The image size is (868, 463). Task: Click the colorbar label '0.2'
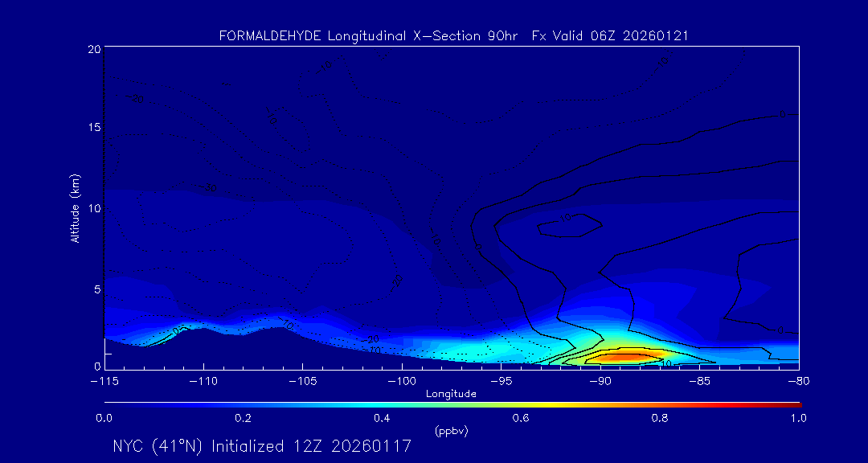(243, 419)
